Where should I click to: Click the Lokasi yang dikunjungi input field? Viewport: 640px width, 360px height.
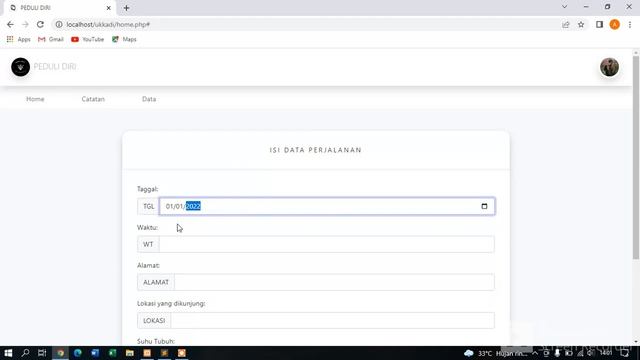pyautogui.click(x=333, y=320)
